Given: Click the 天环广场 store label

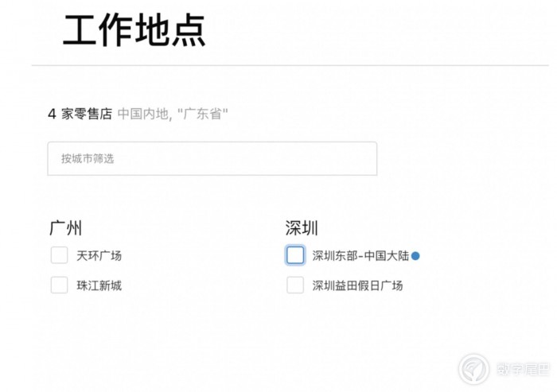Looking at the screenshot, I should point(99,256).
